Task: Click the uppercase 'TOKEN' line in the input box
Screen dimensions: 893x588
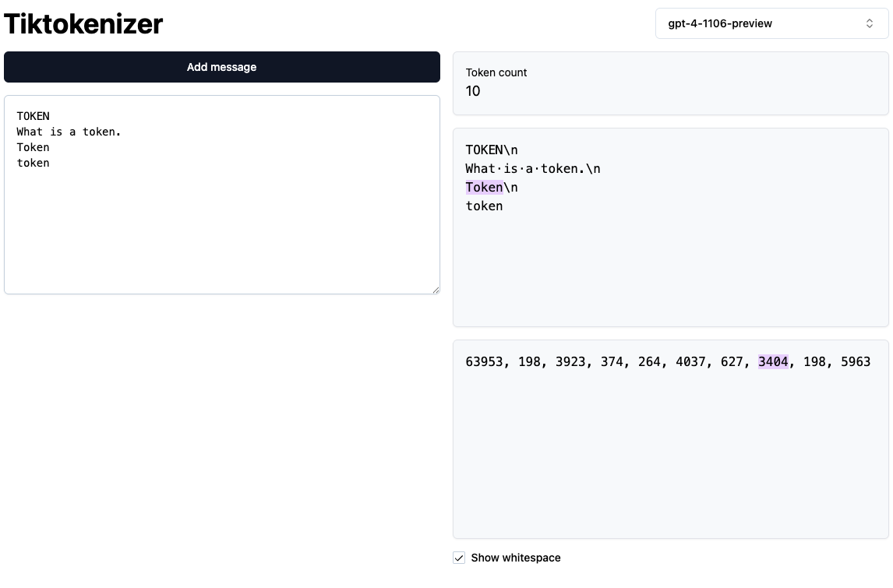Action: (x=33, y=116)
